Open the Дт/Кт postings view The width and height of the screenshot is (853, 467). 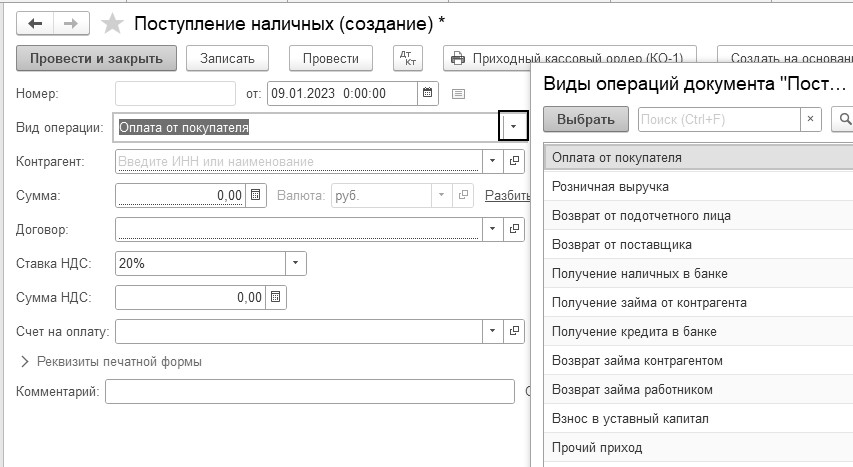(x=408, y=58)
